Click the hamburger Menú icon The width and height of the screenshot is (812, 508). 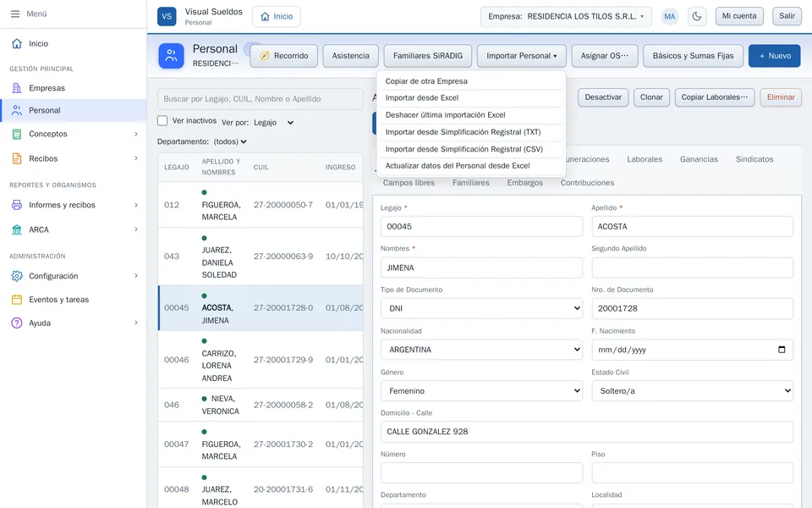[x=15, y=14]
